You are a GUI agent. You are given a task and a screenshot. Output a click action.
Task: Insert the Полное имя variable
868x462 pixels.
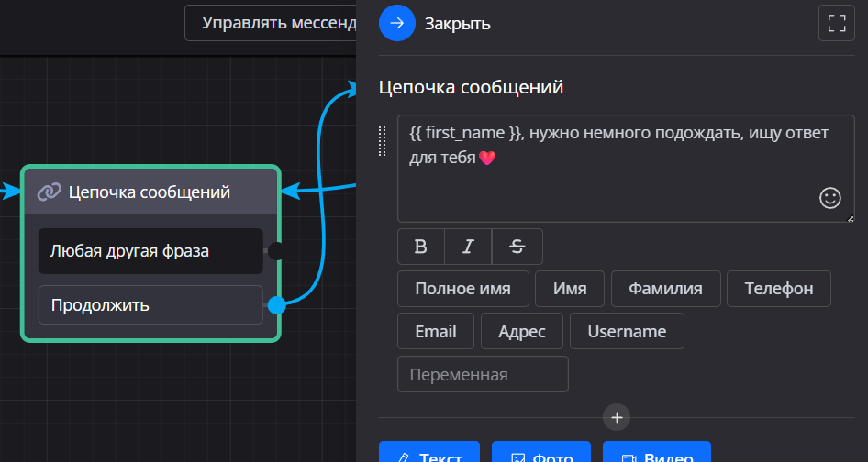pyautogui.click(x=462, y=289)
